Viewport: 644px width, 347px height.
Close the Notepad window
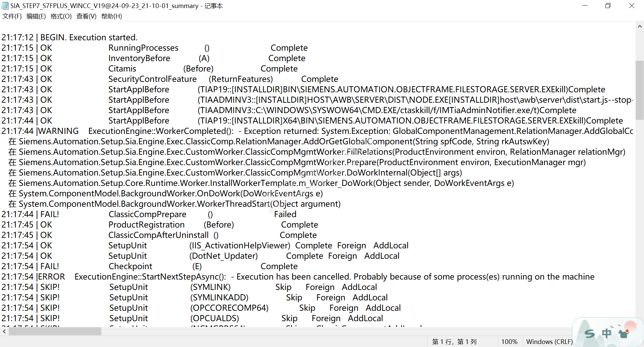coord(632,6)
